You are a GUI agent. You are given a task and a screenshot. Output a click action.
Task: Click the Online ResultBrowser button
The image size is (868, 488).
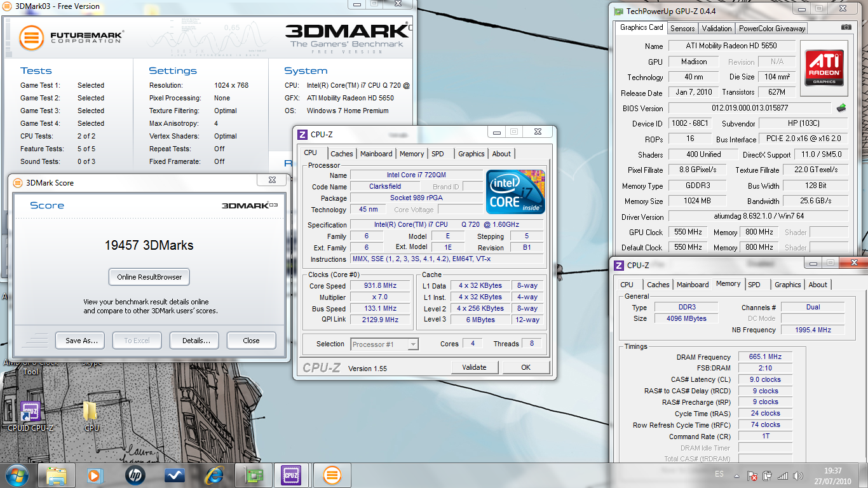(x=149, y=277)
